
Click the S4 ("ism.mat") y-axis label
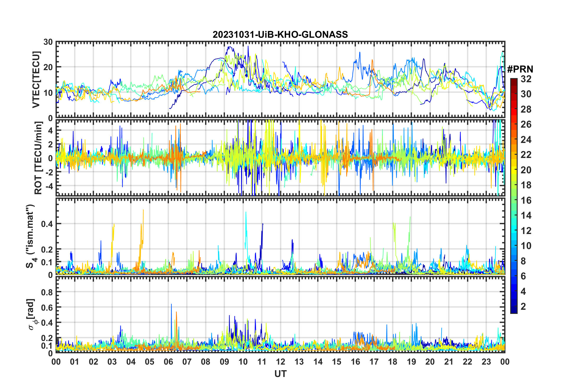point(30,236)
